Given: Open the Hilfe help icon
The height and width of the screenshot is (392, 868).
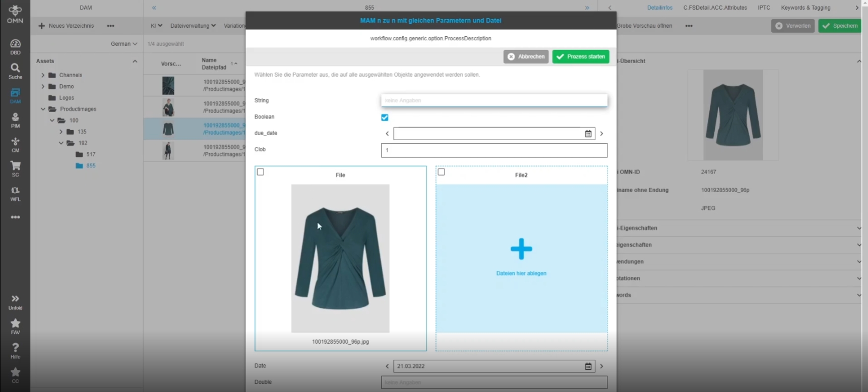Looking at the screenshot, I should pyautogui.click(x=15, y=351).
